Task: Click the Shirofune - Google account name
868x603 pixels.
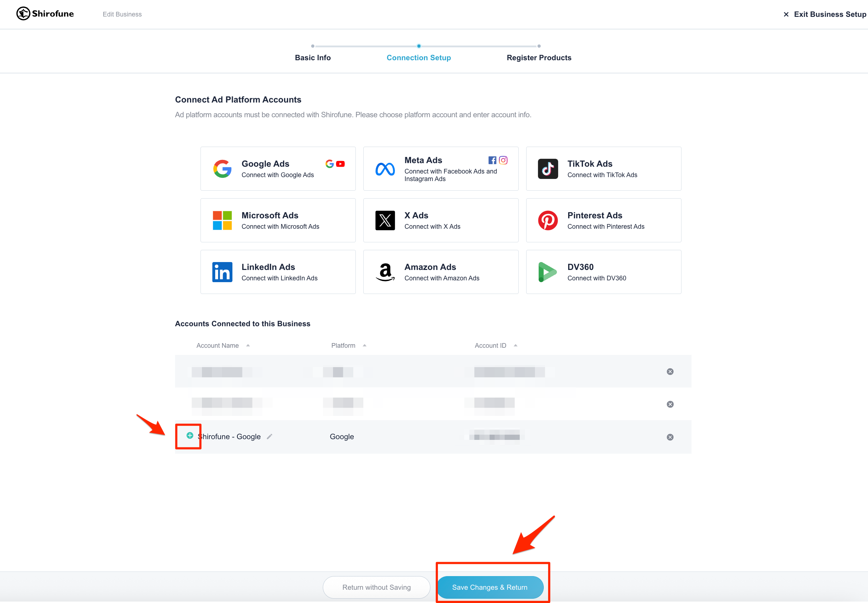Action: 230,437
